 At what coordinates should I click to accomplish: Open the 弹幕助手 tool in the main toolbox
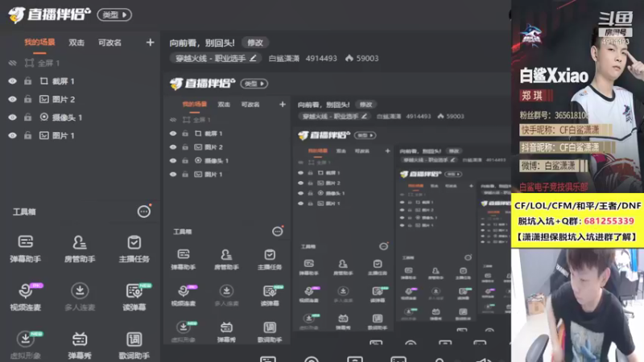pyautogui.click(x=26, y=249)
